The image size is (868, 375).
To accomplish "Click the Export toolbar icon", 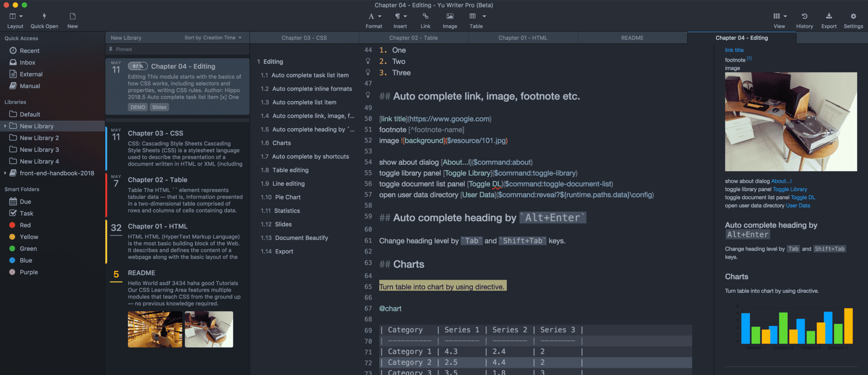I will tap(829, 16).
